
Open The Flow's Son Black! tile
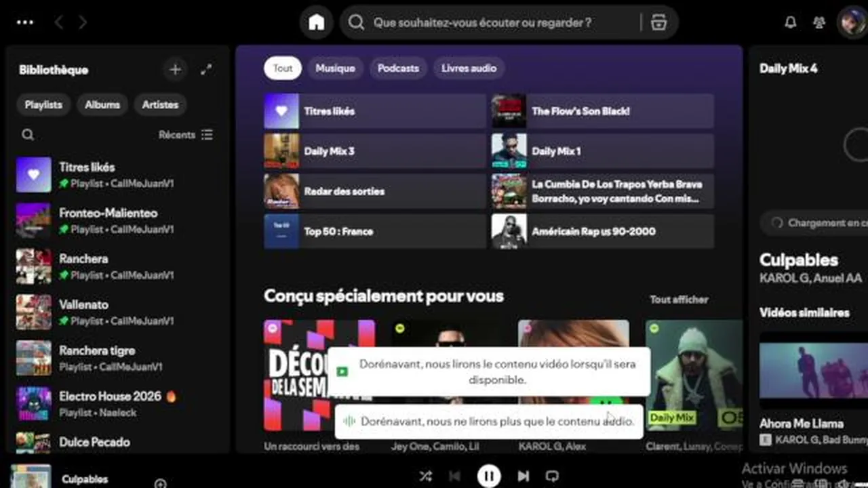(x=603, y=111)
